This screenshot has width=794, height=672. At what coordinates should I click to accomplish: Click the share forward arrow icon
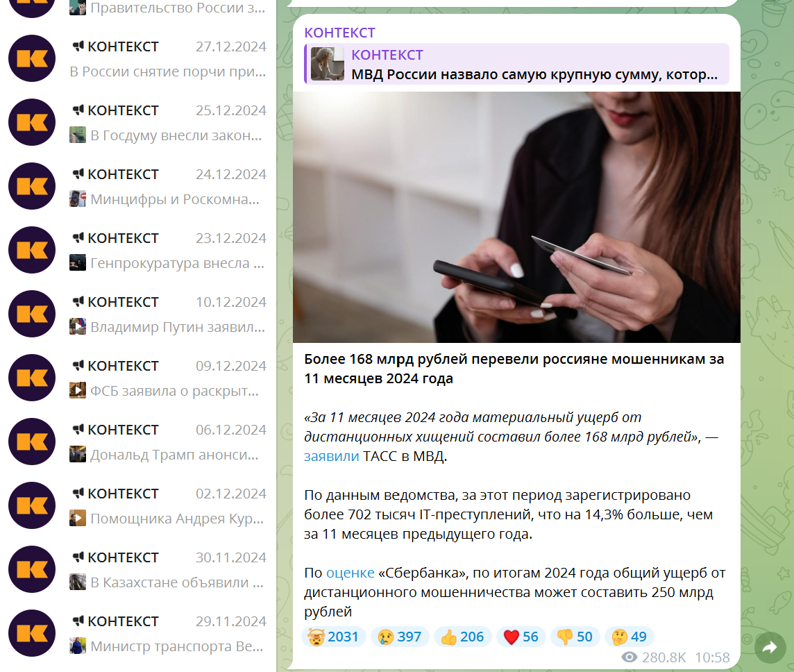click(x=770, y=647)
